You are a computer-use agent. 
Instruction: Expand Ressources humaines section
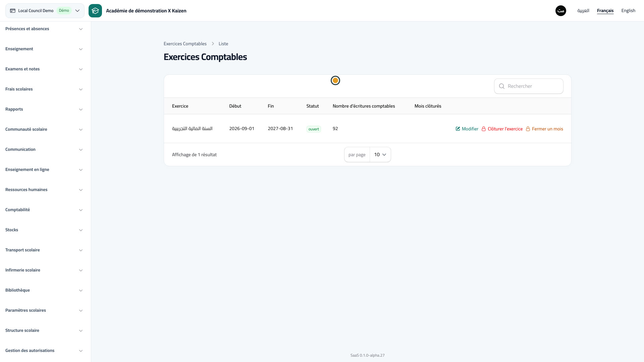coord(44,190)
